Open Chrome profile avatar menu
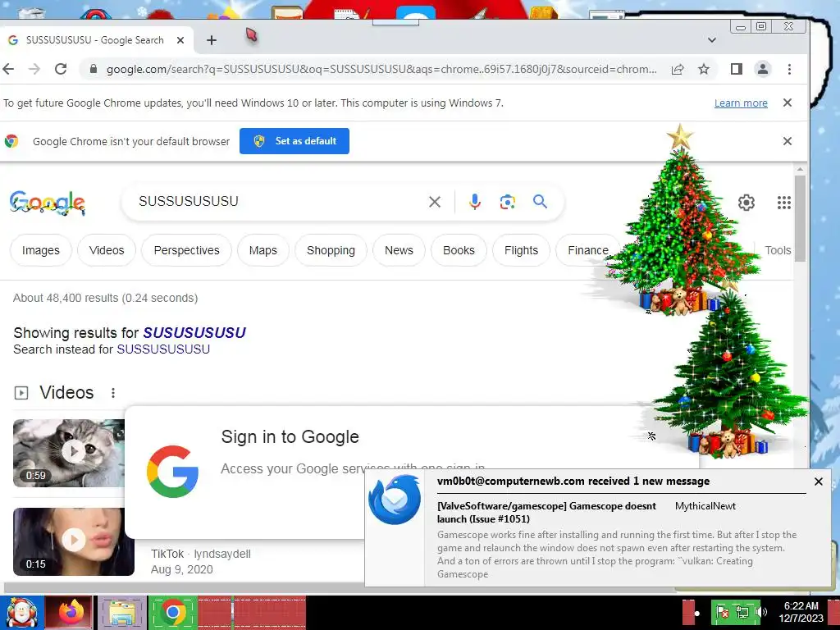The height and width of the screenshot is (630, 840). [762, 69]
